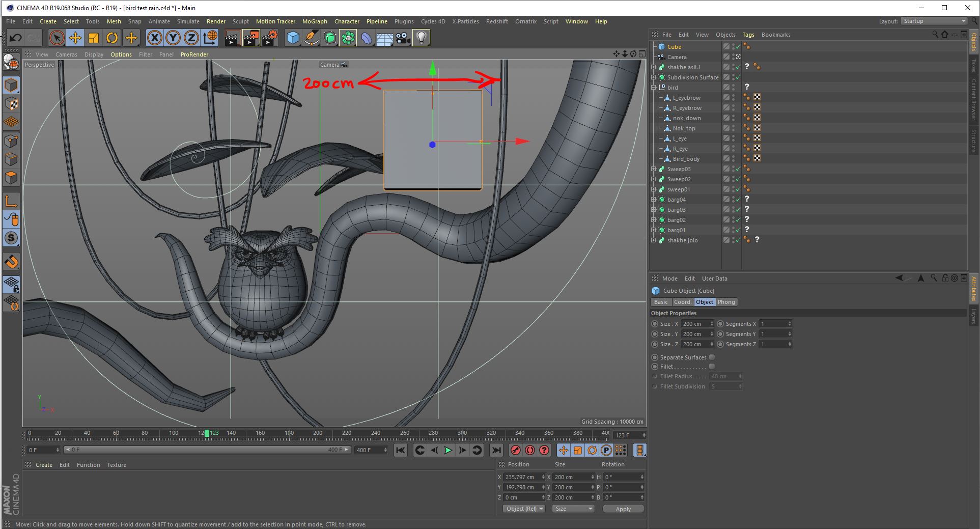980x529 pixels.
Task: Expand the bird object hierarchy
Action: pos(654,88)
